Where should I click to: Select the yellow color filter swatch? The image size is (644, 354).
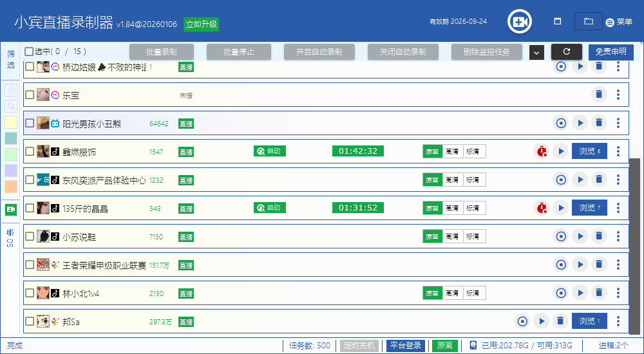[x=11, y=122]
